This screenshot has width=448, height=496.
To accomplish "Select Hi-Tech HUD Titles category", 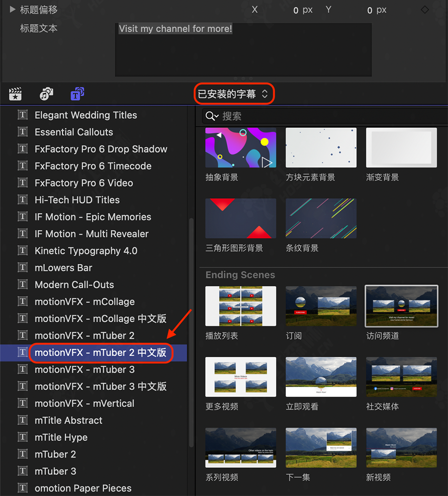I will tap(77, 200).
